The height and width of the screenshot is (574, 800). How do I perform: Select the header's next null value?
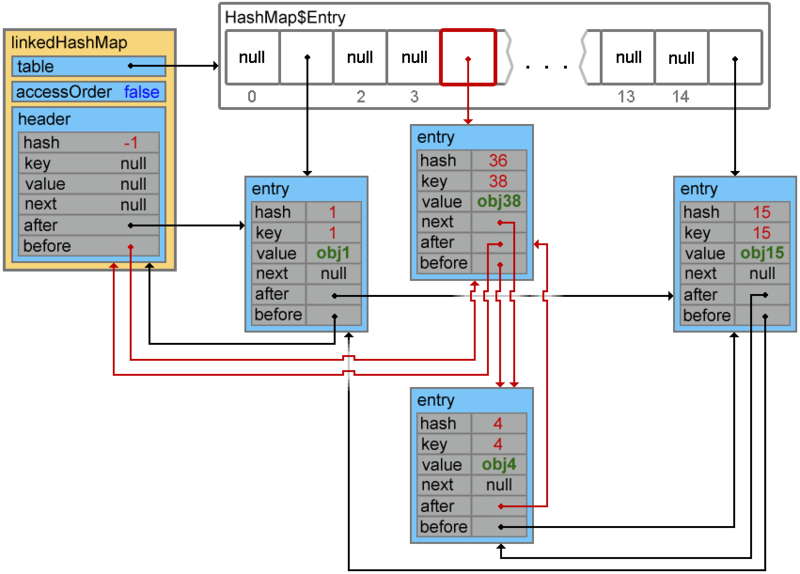[133, 205]
